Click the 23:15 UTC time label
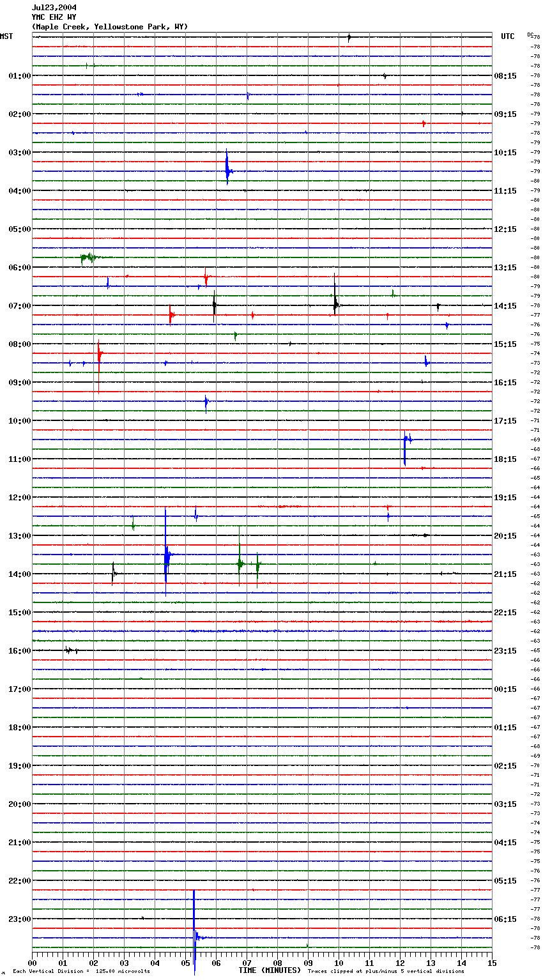 [505, 651]
